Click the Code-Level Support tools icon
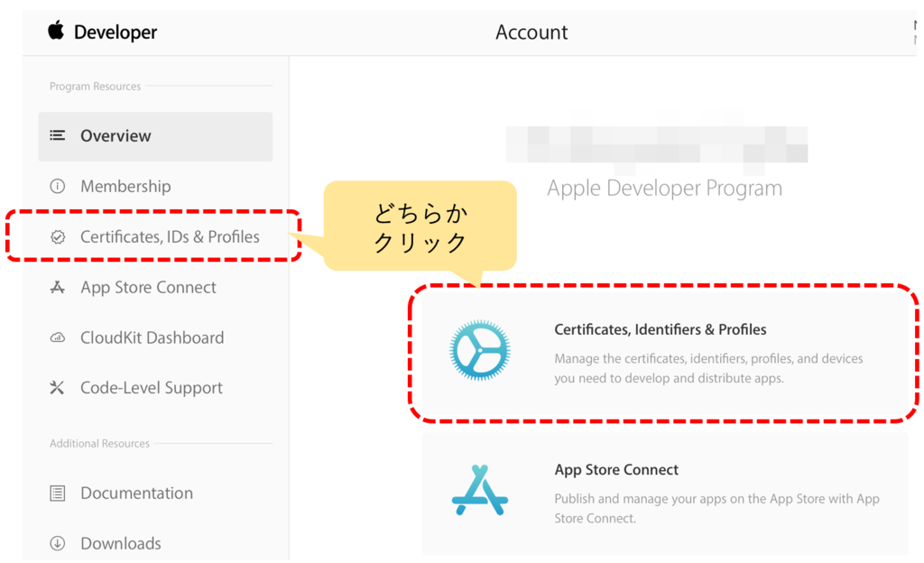This screenshot has width=924, height=563. 57,387
